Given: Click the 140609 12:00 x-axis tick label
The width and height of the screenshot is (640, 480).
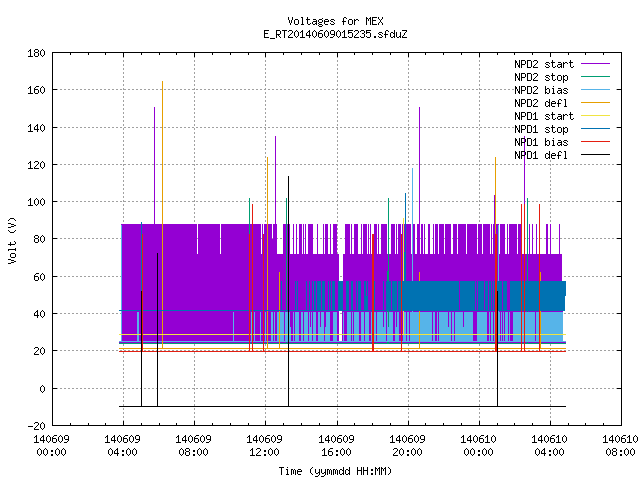Looking at the screenshot, I should pyautogui.click(x=264, y=446).
